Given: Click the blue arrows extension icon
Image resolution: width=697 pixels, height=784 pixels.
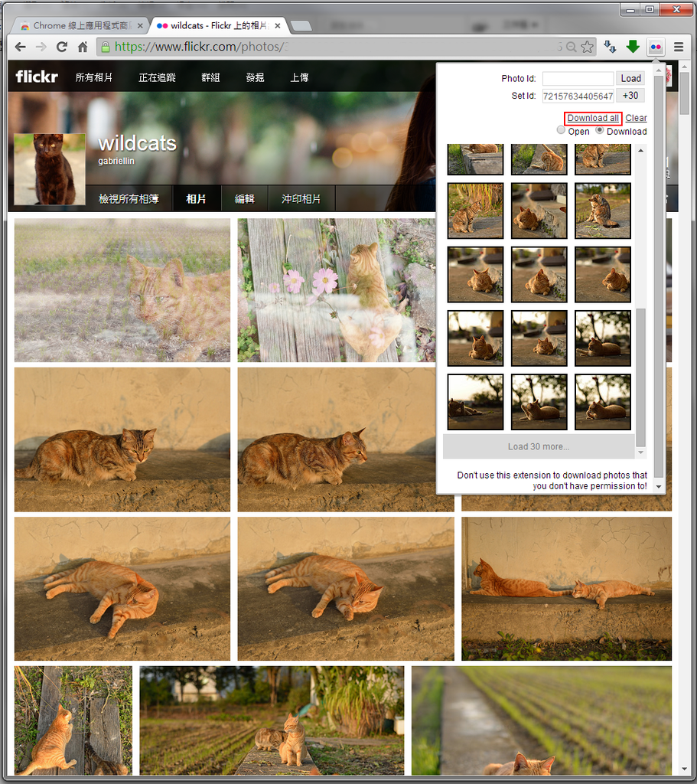Looking at the screenshot, I should pos(610,47).
